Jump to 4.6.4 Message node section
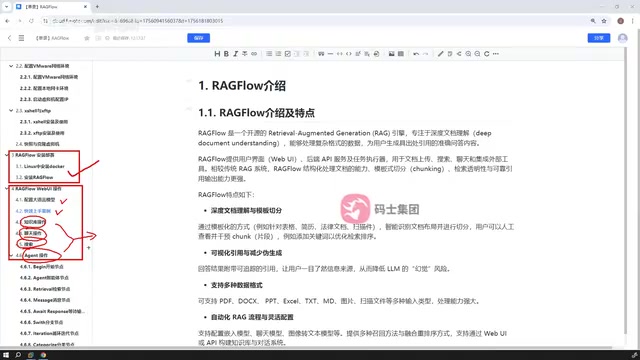The height and width of the screenshot is (360, 640). point(45,300)
